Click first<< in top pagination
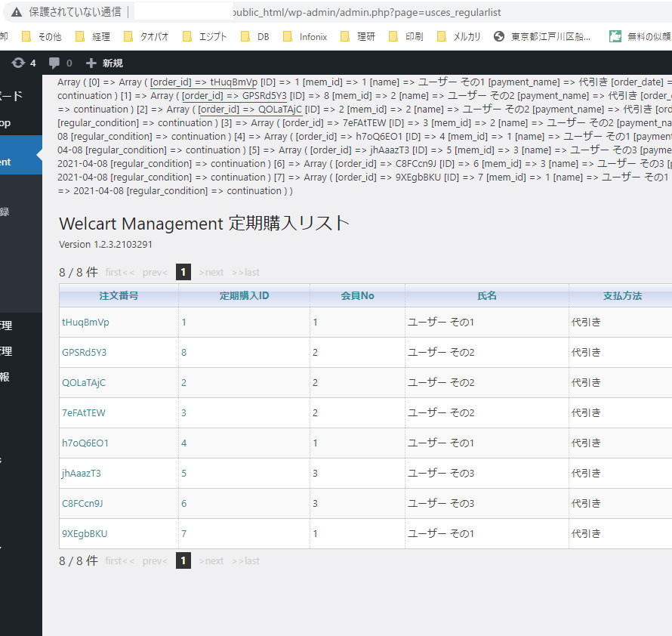The width and height of the screenshot is (672, 636). click(120, 273)
